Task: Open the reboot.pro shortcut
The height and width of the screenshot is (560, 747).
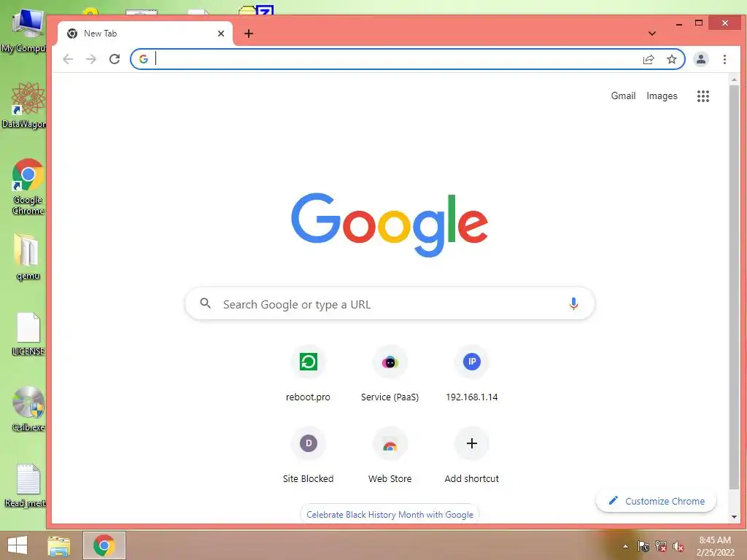Action: [309, 374]
